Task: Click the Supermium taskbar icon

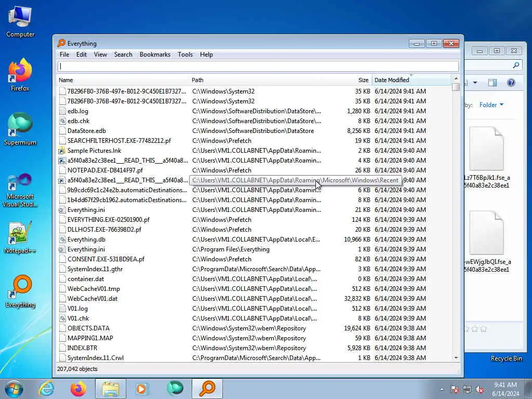Action: (x=175, y=389)
